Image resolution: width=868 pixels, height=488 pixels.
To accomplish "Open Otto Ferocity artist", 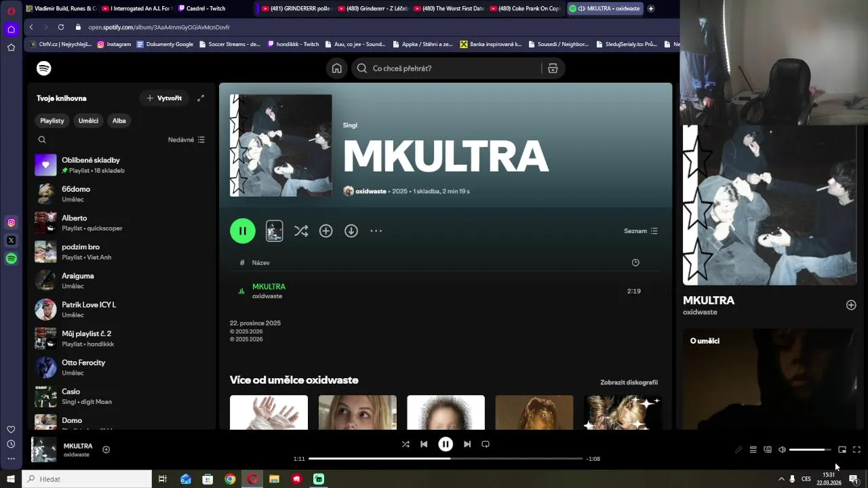I will tap(122, 367).
